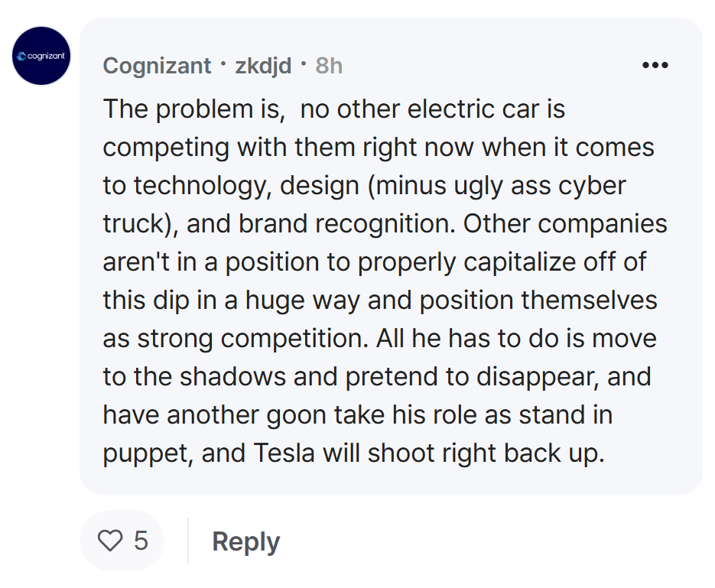Click the word "Tesla" in the comment
The height and width of the screenshot is (588, 715).
[x=284, y=453]
